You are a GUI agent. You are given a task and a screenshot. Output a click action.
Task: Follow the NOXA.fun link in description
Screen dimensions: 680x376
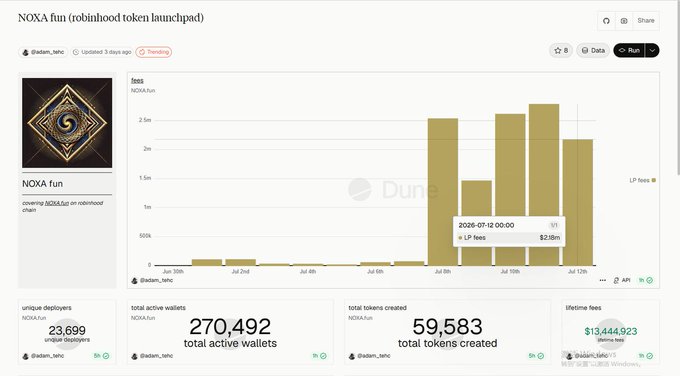pyautogui.click(x=57, y=203)
